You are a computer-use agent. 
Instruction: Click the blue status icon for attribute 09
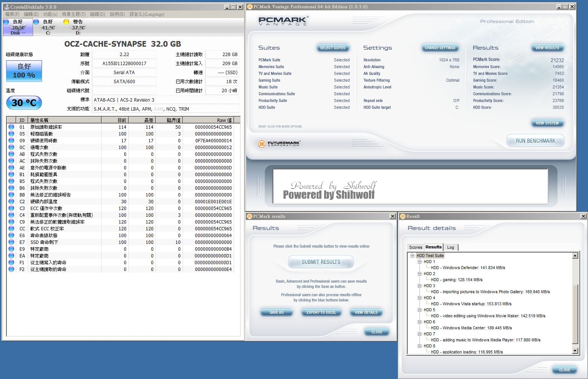point(11,141)
